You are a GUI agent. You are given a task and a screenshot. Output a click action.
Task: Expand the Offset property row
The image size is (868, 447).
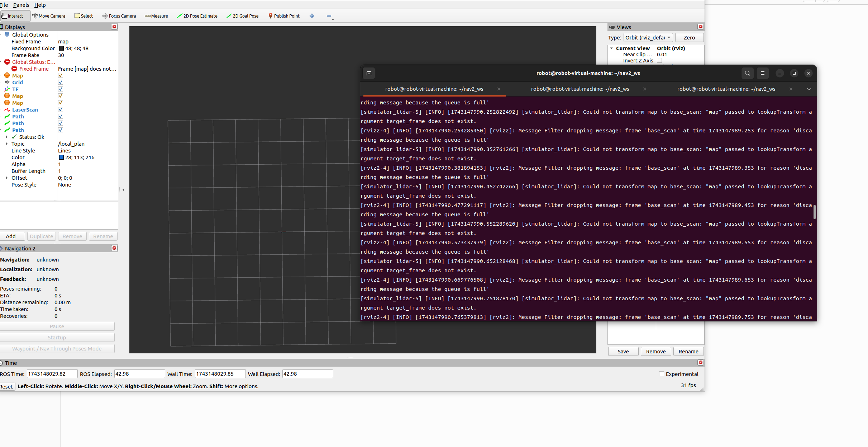[x=6, y=178]
